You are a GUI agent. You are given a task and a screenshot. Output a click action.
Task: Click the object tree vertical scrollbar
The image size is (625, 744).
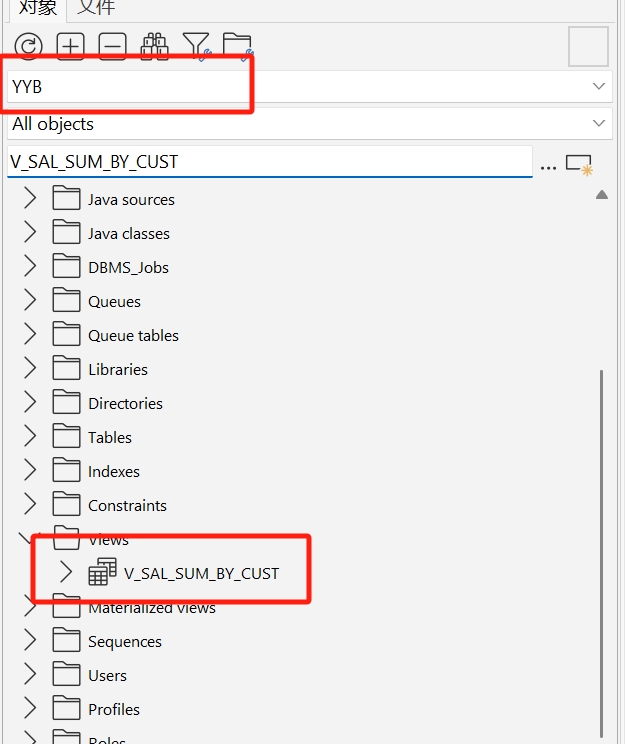[601, 550]
